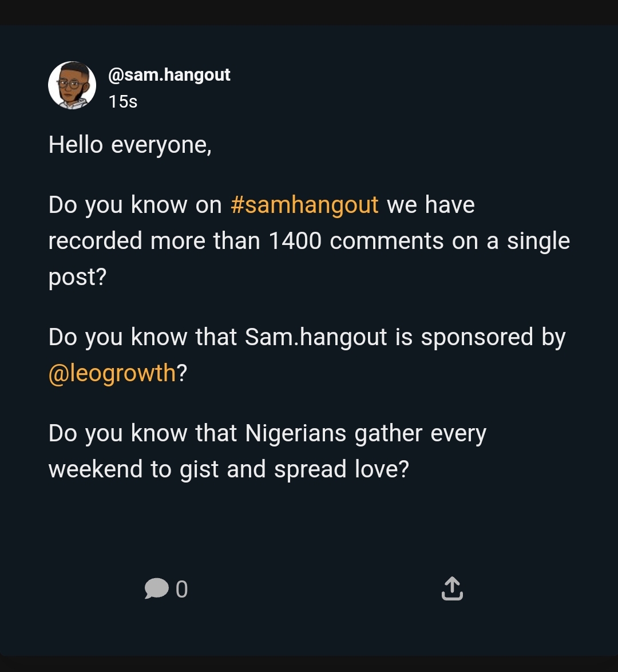Image resolution: width=618 pixels, height=672 pixels.
Task: Click the word "Nigerians" in the post
Action: [x=295, y=433]
